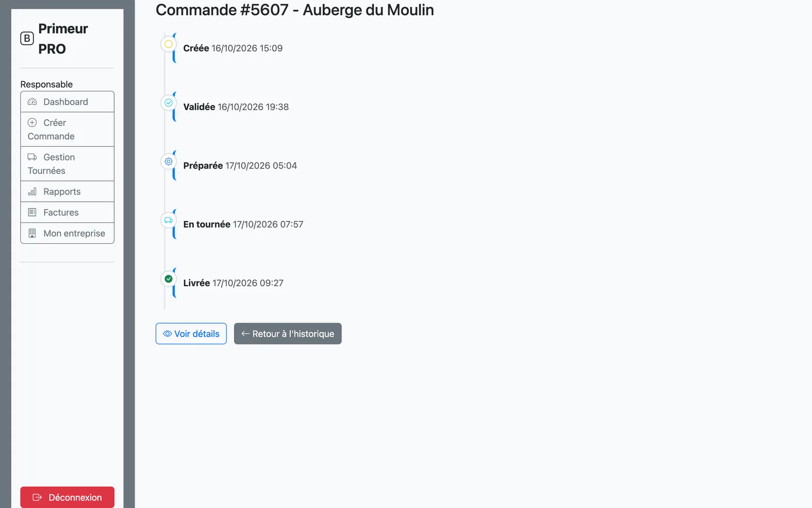Open Gestion Tournées section
Image resolution: width=812 pixels, height=508 pixels.
(67, 164)
